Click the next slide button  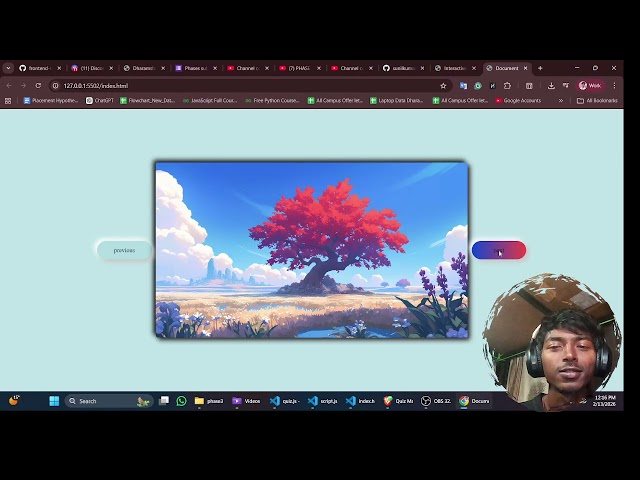click(x=499, y=250)
